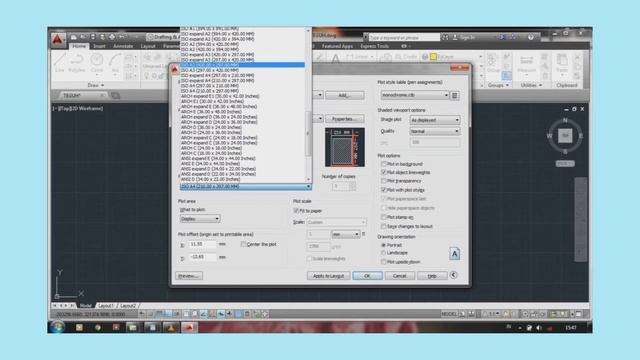Confirm the plot with OK

(367, 276)
